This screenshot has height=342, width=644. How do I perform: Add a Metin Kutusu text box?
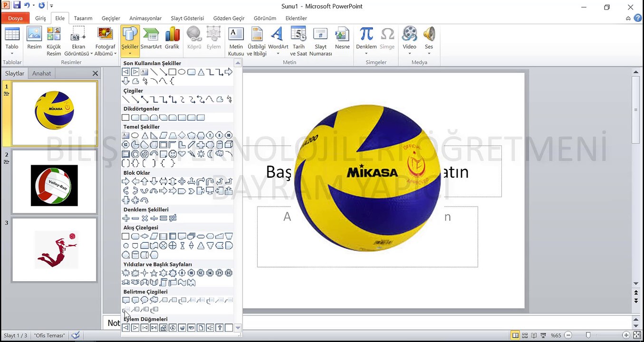(236, 41)
